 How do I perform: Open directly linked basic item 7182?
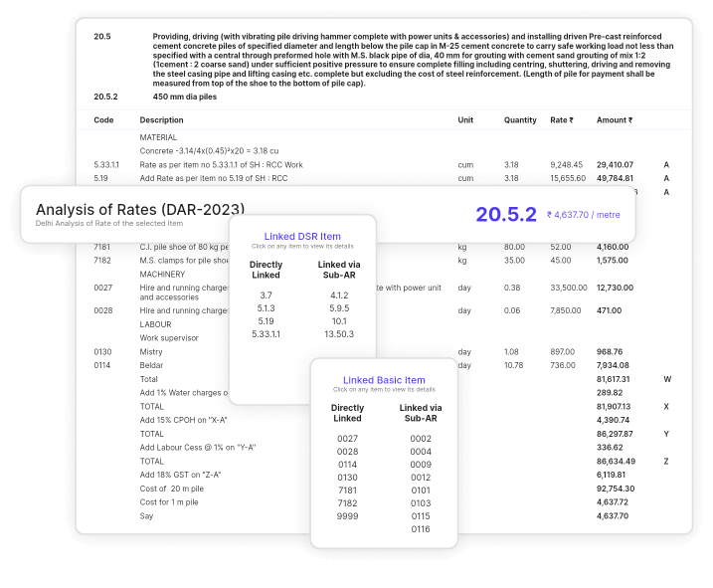pyautogui.click(x=347, y=503)
